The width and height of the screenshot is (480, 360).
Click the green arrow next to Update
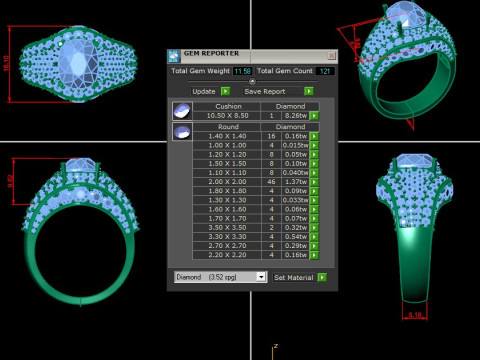(226, 91)
